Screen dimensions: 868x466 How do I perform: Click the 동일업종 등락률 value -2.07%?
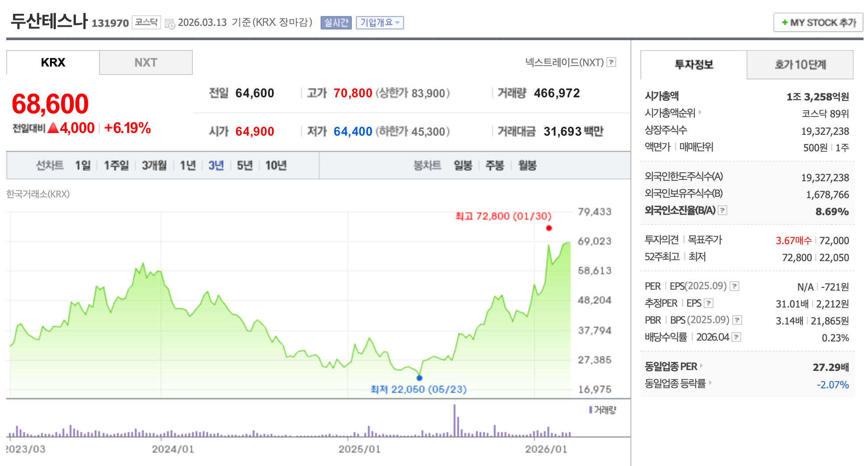click(x=833, y=385)
